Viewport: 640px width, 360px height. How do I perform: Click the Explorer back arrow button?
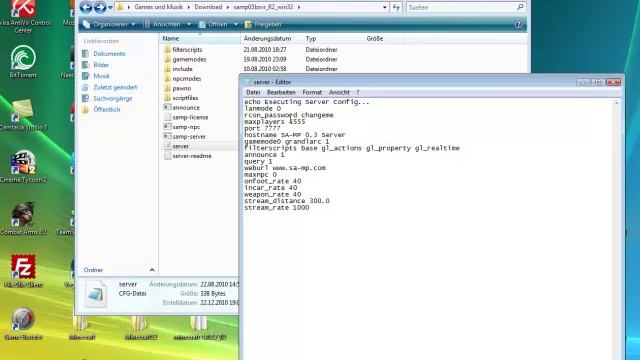pos(86,7)
